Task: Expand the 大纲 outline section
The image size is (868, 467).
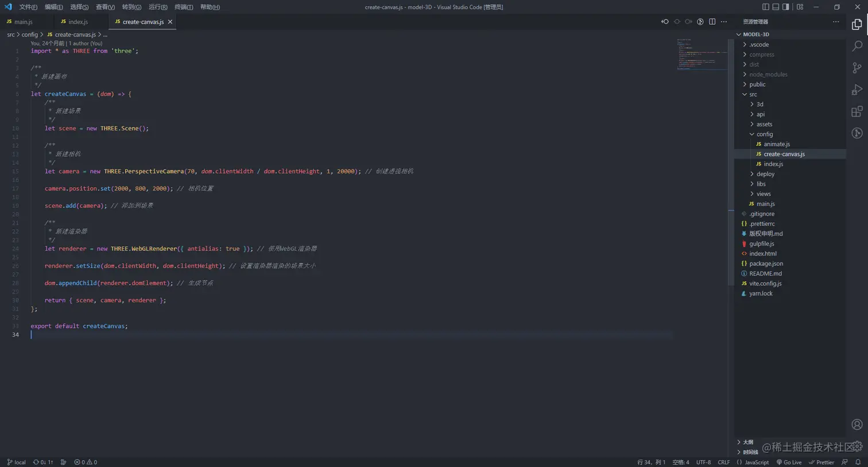Action: 745,442
